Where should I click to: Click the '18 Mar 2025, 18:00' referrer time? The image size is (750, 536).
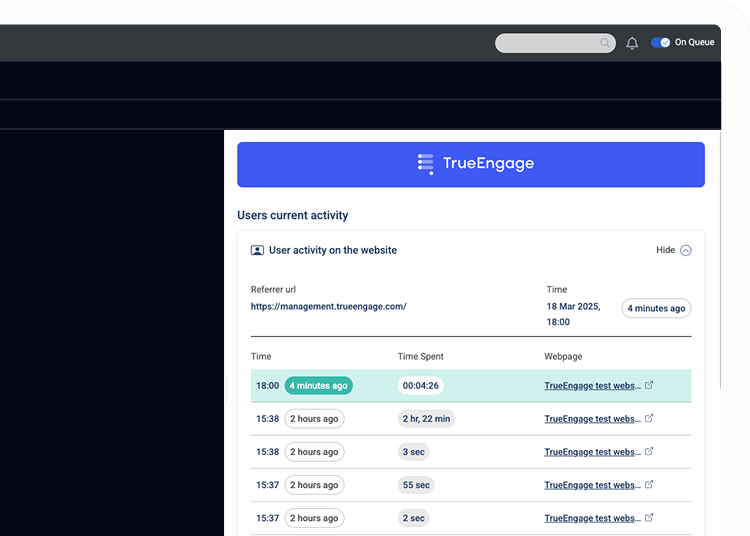pyautogui.click(x=574, y=314)
